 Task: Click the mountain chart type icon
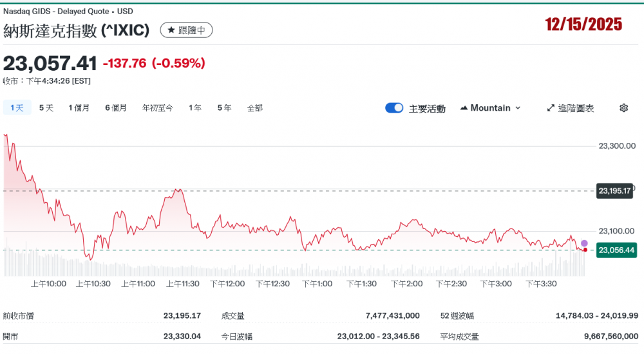point(464,108)
